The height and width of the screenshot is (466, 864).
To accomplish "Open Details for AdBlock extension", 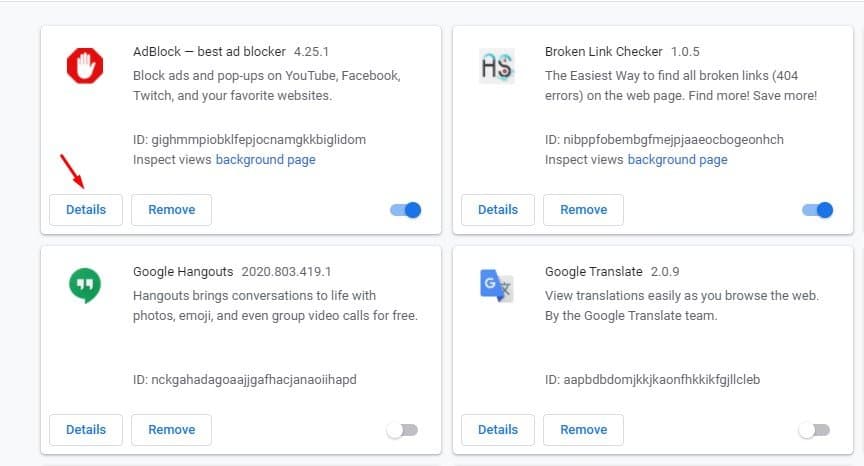I will (x=86, y=210).
